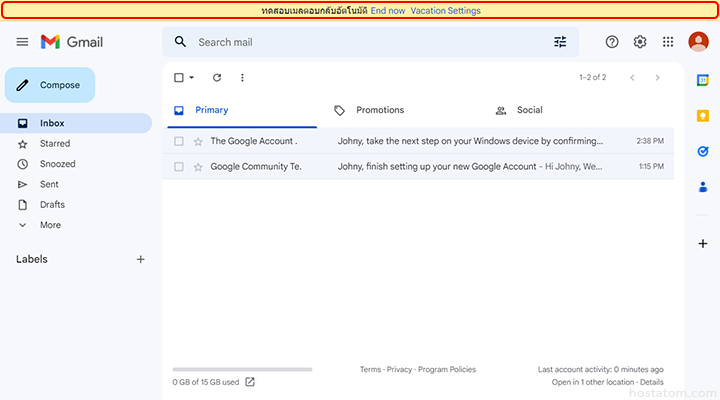Open the main menu hamburger icon
The image size is (720, 400).
(22, 42)
